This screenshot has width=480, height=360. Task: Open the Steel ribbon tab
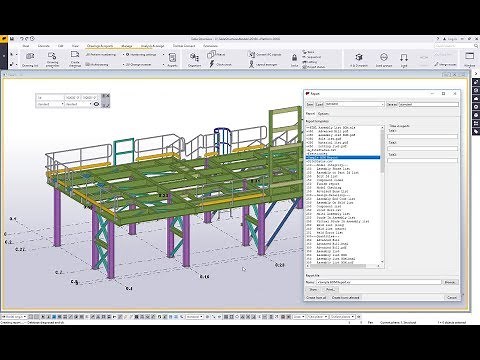click(x=26, y=46)
